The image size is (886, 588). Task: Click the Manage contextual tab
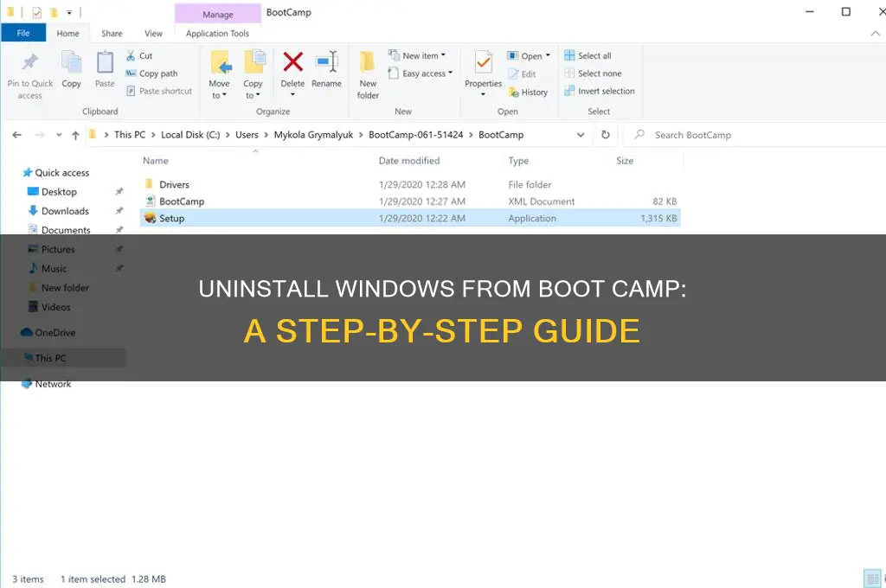click(217, 14)
